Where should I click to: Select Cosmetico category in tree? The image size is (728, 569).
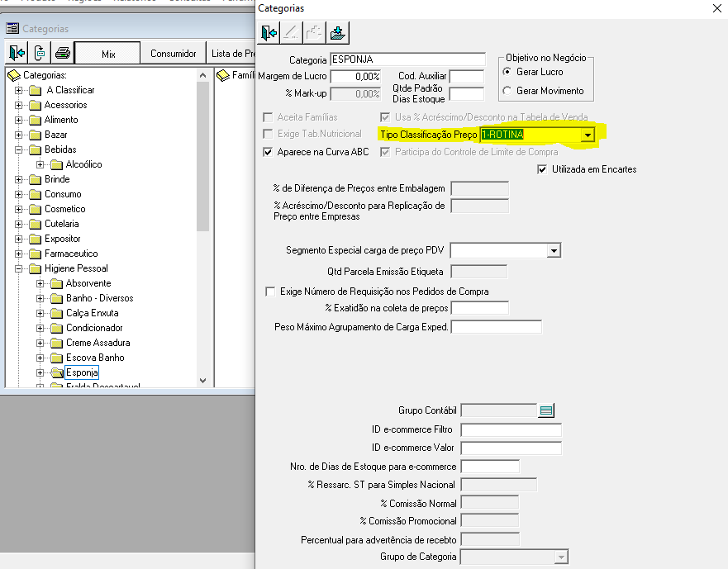tap(65, 209)
